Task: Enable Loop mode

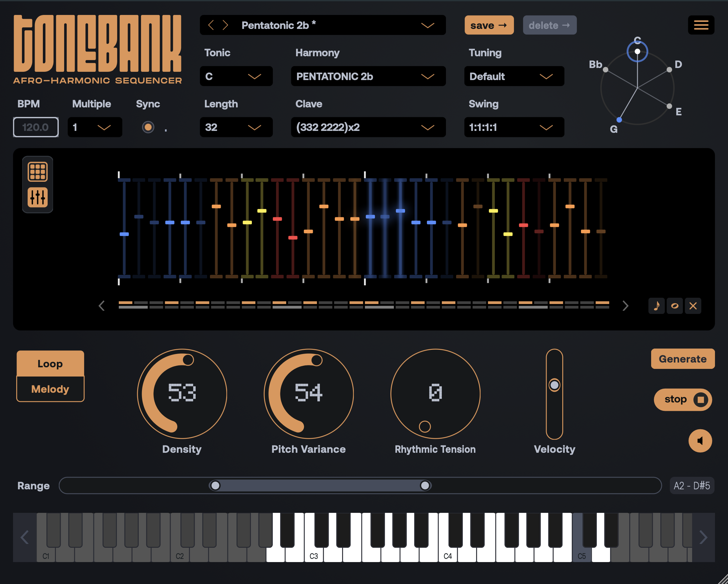Action: [50, 363]
